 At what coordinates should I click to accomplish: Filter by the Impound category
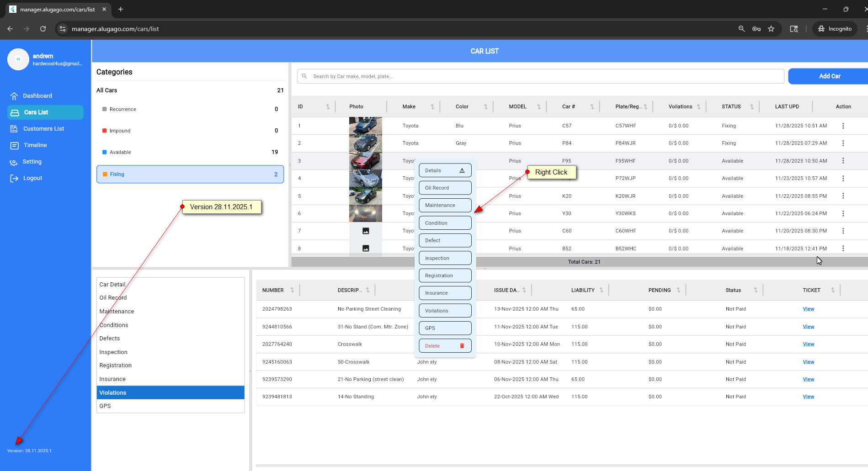pyautogui.click(x=120, y=131)
